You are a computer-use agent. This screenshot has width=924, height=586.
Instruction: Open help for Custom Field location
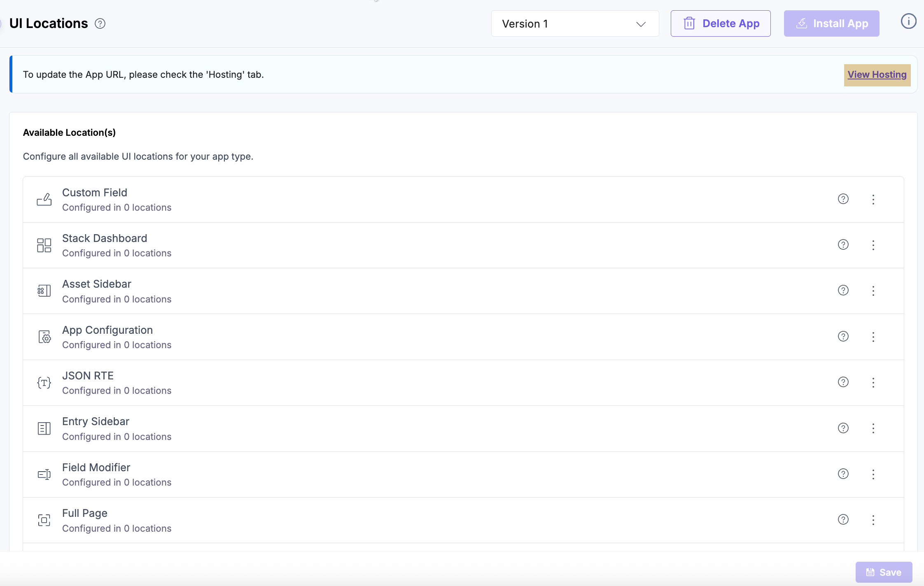coord(843,199)
